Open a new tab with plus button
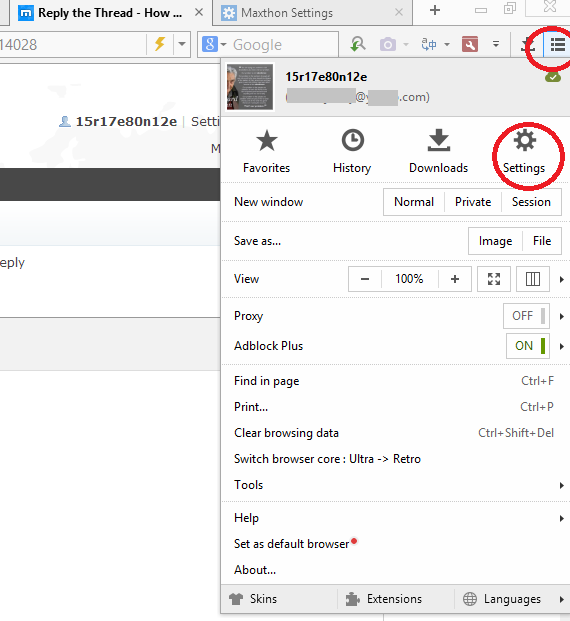This screenshot has height=621, width=570. point(435,10)
